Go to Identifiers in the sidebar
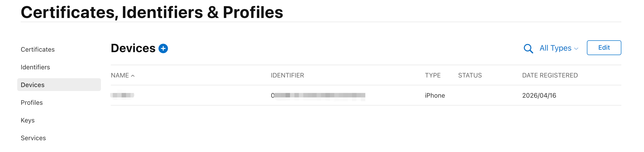Image resolution: width=644 pixels, height=152 pixels. click(35, 67)
